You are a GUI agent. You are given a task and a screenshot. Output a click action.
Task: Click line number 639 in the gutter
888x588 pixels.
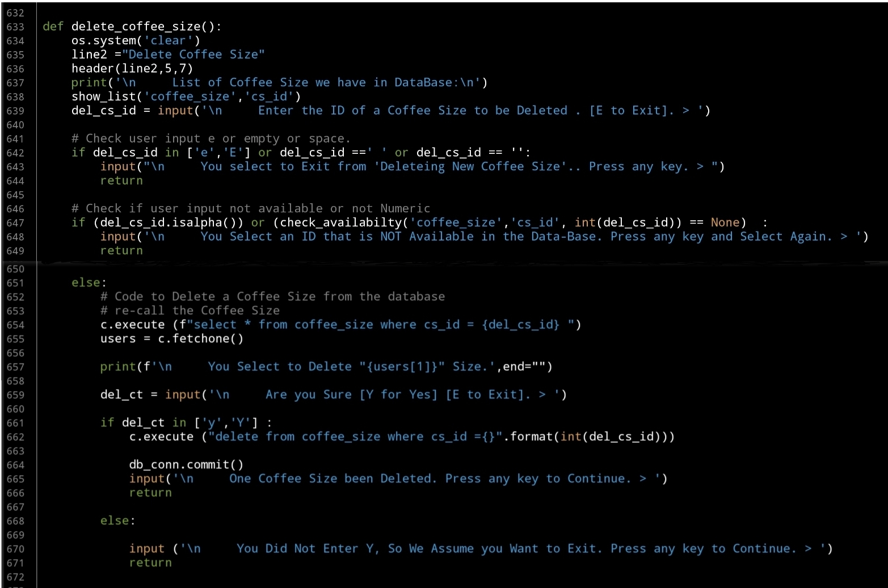[15, 111]
